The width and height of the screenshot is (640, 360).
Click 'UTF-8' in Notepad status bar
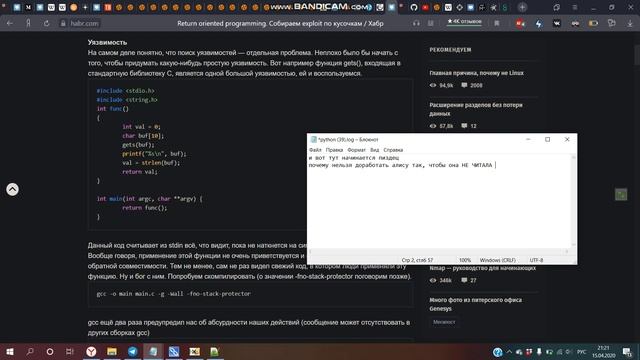(536, 260)
